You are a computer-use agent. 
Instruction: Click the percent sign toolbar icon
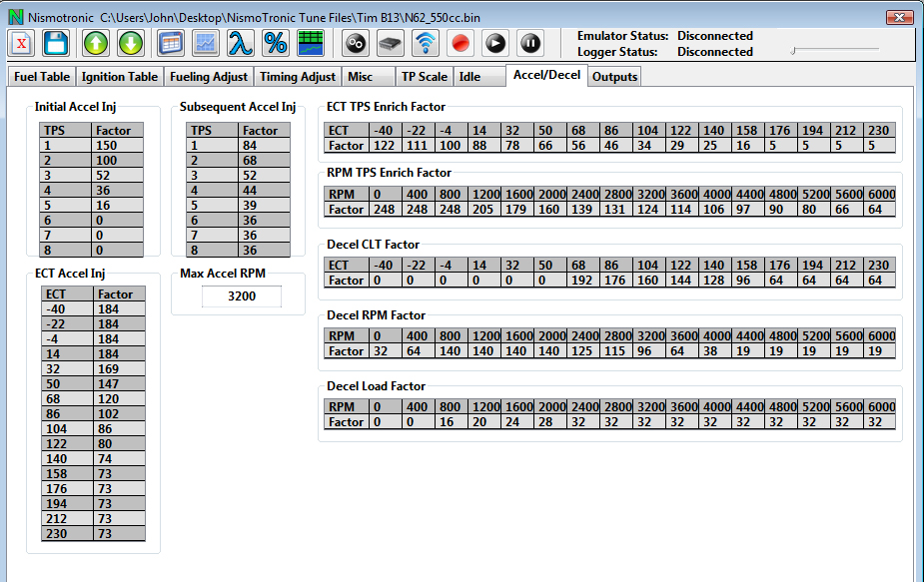click(275, 43)
